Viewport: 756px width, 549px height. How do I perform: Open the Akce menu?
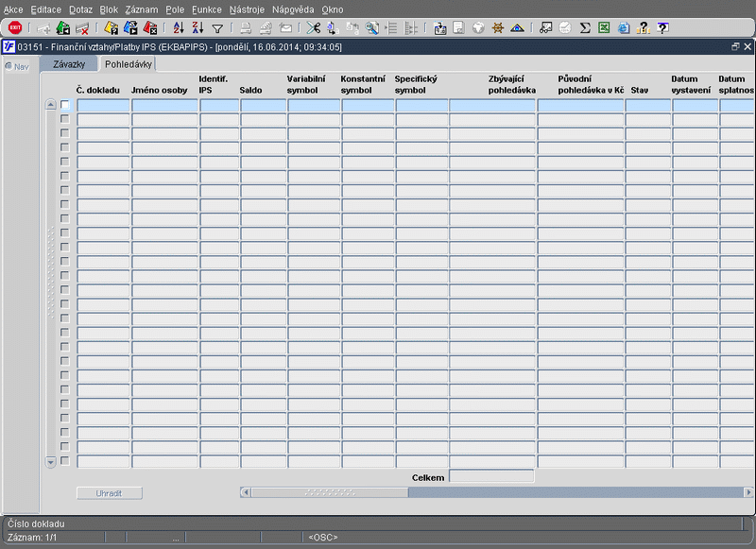13,9
